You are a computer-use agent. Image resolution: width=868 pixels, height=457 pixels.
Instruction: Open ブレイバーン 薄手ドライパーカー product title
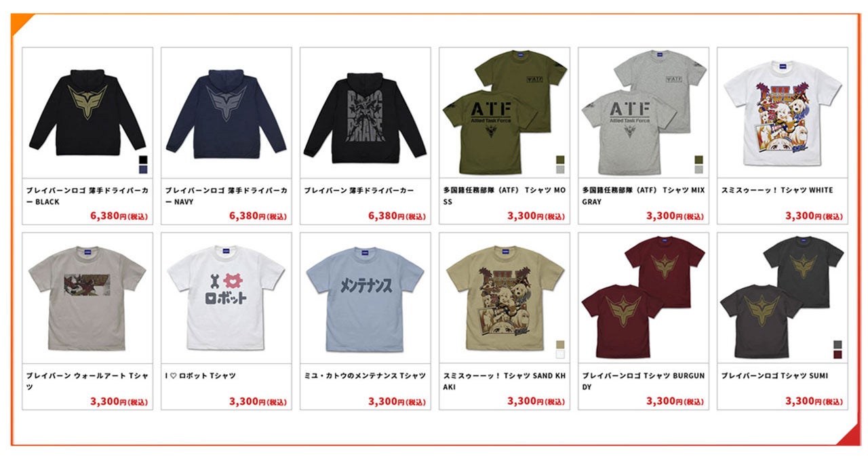(359, 191)
